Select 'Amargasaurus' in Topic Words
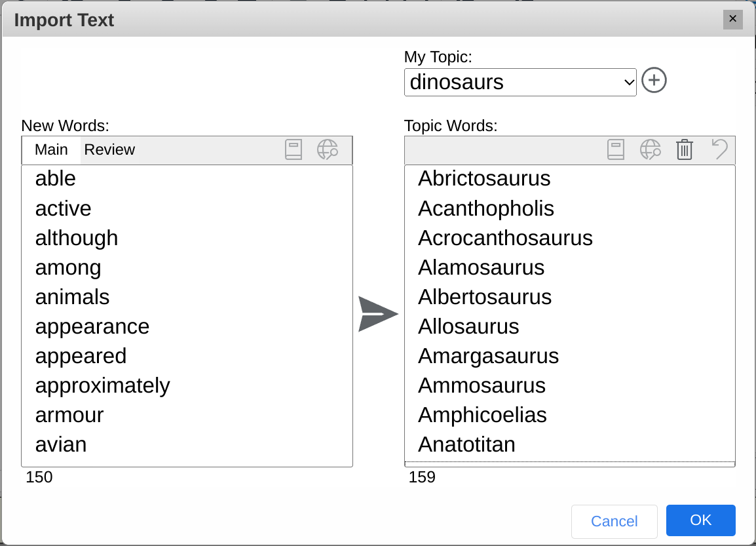This screenshot has height=546, width=756. [570, 356]
